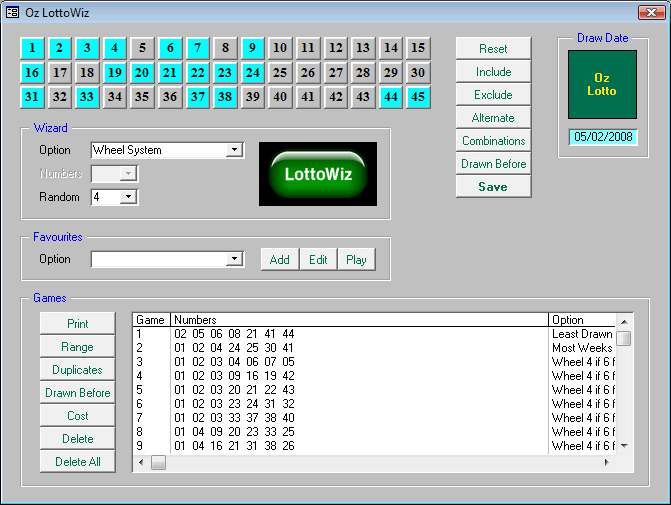Select game row 5 numbers 01 02 03 20
Viewport: 671px width, 505px height.
(x=235, y=390)
